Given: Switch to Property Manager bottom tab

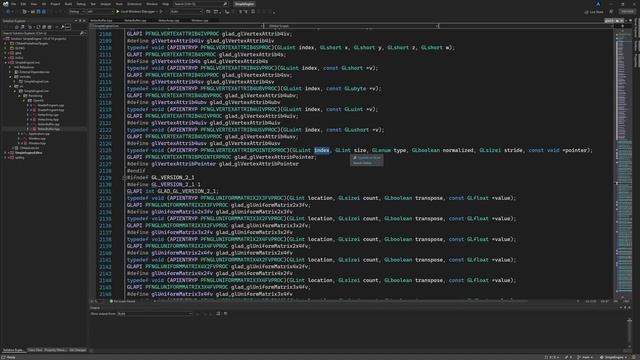Looking at the screenshot, I should click(55, 350).
